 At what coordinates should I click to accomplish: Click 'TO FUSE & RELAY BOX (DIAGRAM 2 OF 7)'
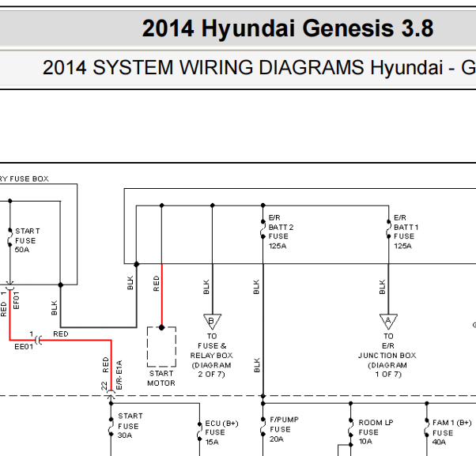(x=212, y=356)
